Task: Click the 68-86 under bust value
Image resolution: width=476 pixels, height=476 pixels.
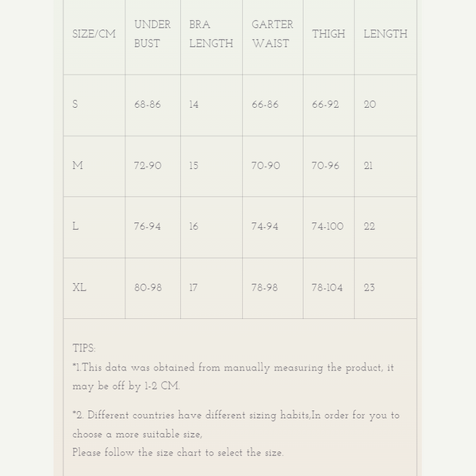Action: (148, 105)
